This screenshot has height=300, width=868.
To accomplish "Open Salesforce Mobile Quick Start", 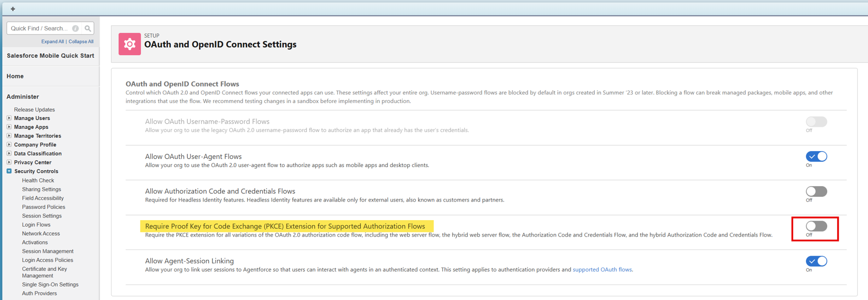I will coord(50,56).
